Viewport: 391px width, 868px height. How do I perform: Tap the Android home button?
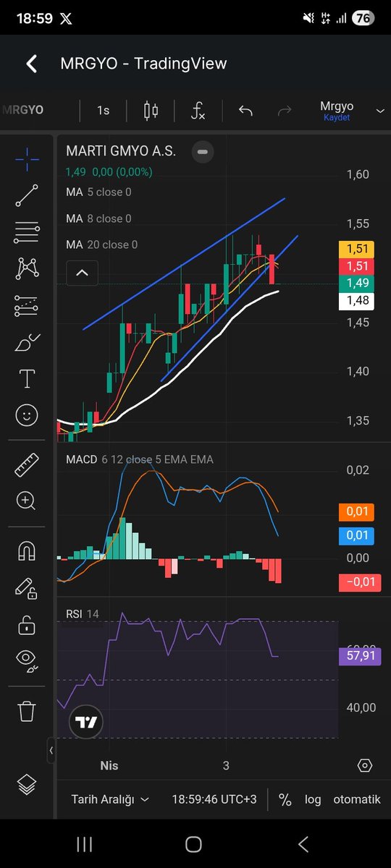[x=193, y=843]
